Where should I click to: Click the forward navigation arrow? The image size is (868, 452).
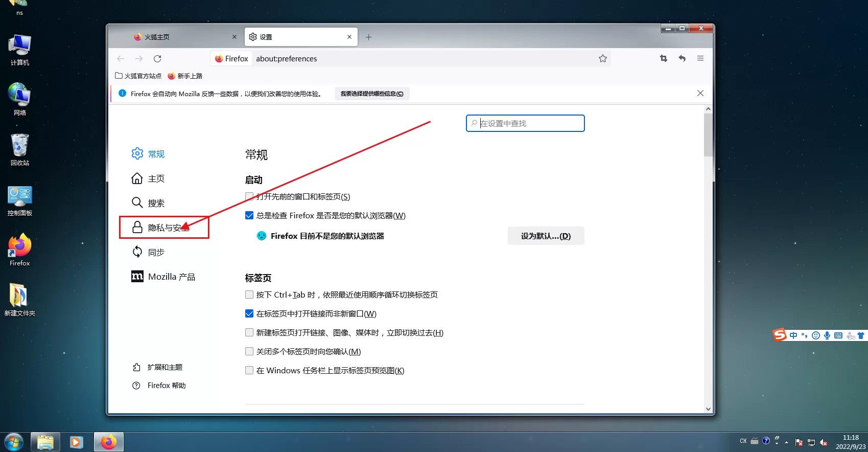coord(139,59)
